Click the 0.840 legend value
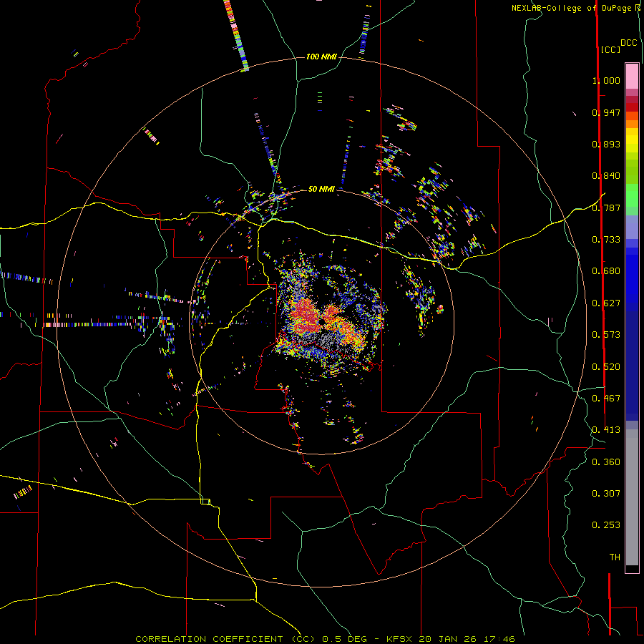This screenshot has height=644, width=644. pos(606,176)
